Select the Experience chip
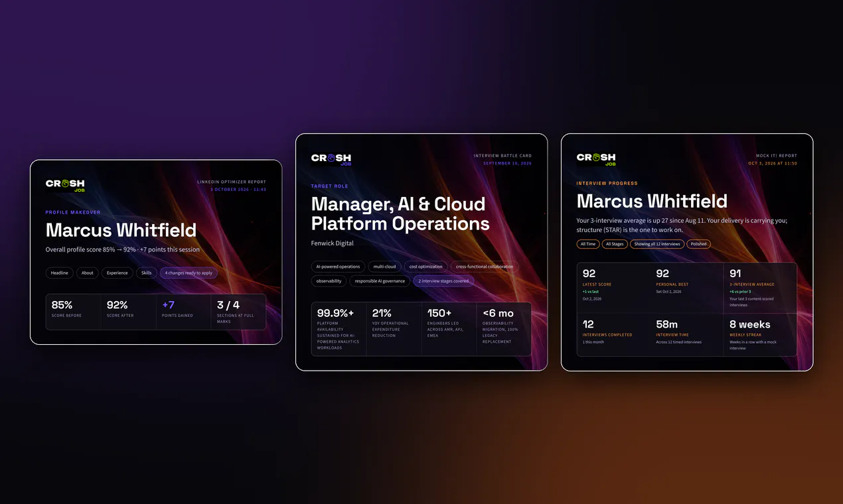 tap(117, 273)
